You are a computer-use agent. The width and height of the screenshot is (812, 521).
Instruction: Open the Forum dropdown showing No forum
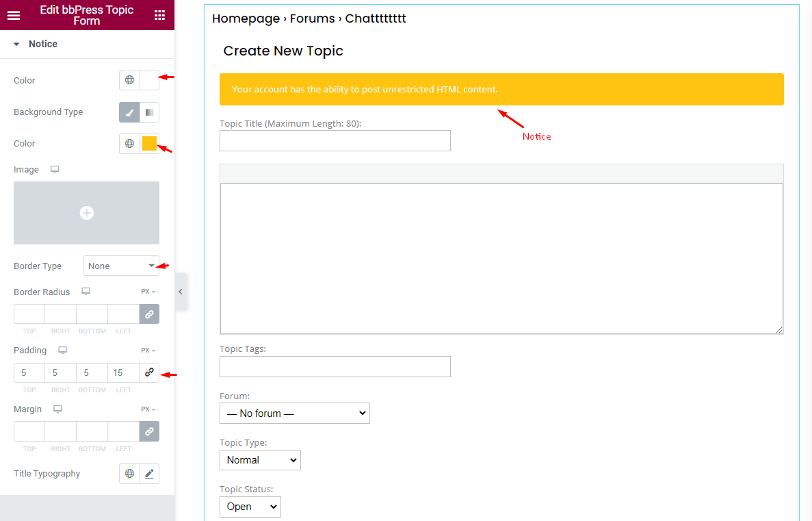click(294, 413)
